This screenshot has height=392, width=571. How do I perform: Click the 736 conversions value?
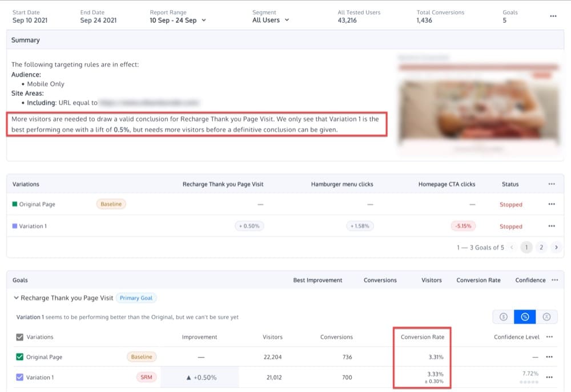pos(347,357)
